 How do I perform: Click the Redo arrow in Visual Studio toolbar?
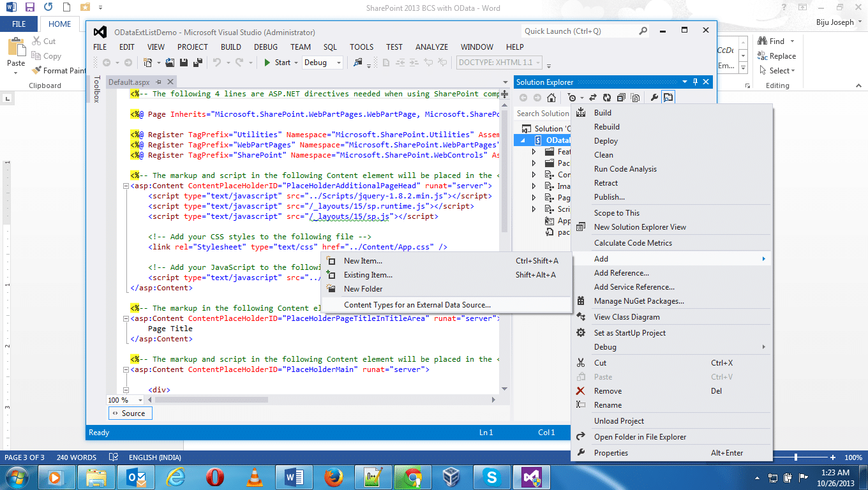pyautogui.click(x=239, y=63)
